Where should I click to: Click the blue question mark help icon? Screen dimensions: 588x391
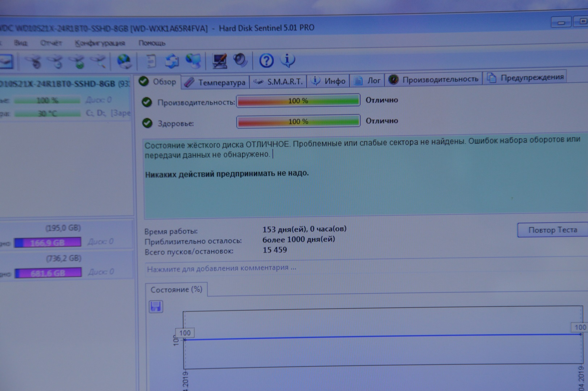[266, 60]
